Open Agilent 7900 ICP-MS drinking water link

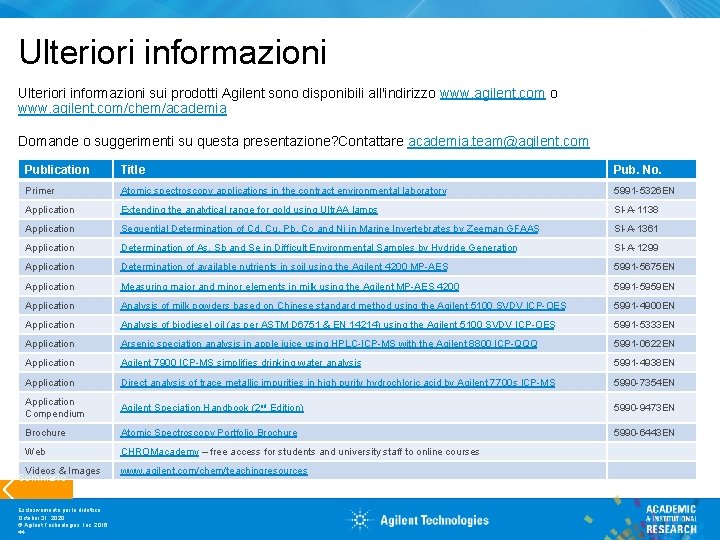241,363
